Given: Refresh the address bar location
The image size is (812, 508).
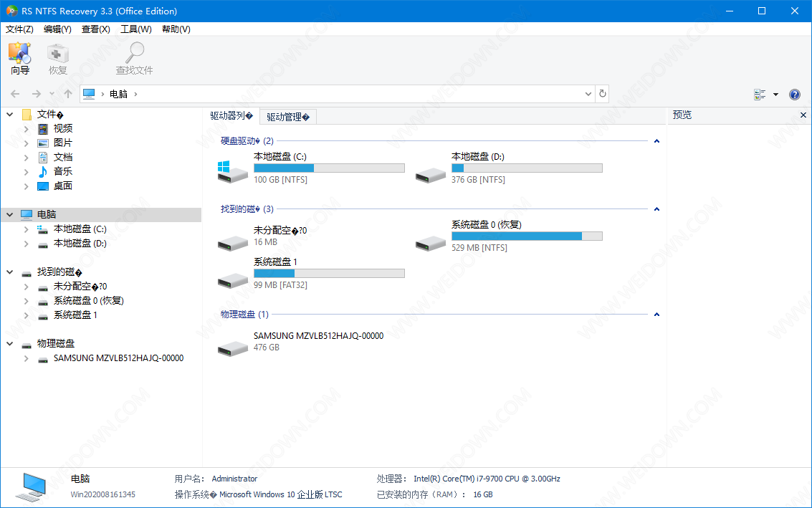Looking at the screenshot, I should tap(602, 94).
